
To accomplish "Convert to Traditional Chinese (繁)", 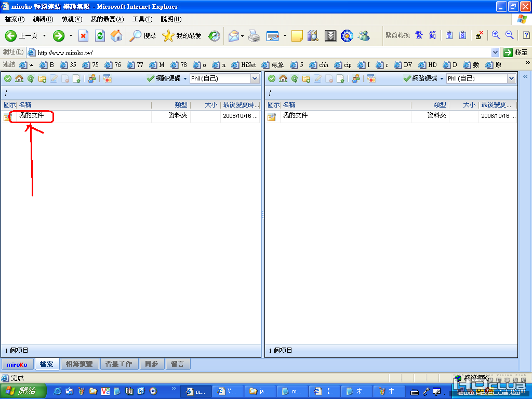I will pyautogui.click(x=419, y=35).
